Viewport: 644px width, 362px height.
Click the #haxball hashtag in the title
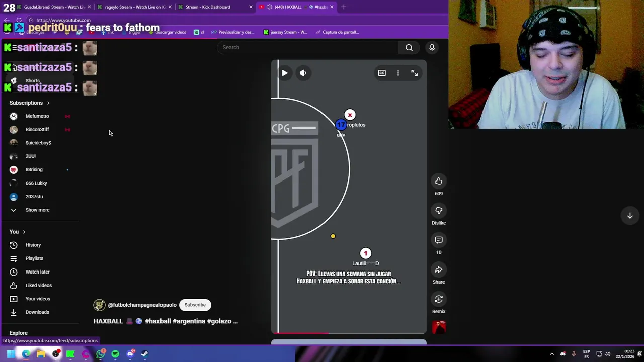coord(158,321)
